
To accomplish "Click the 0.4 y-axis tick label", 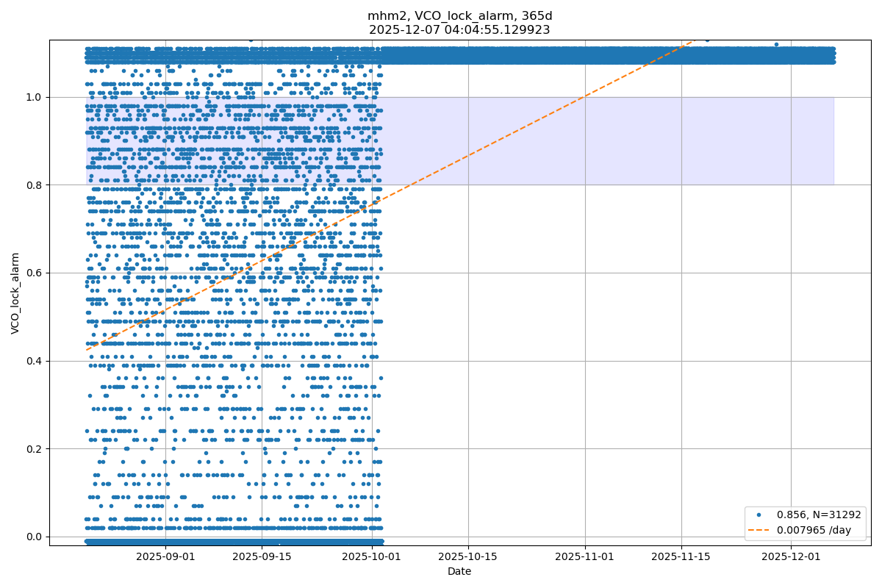I will 34,361.
